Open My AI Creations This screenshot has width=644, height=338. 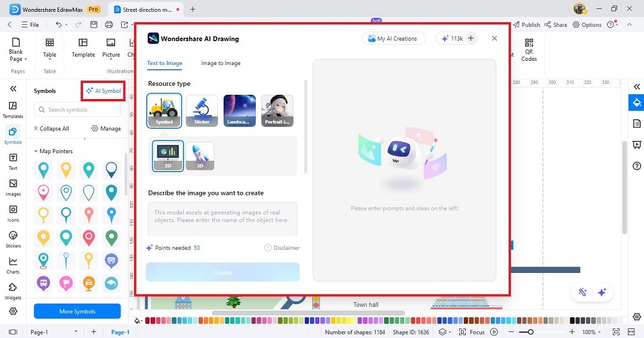394,39
